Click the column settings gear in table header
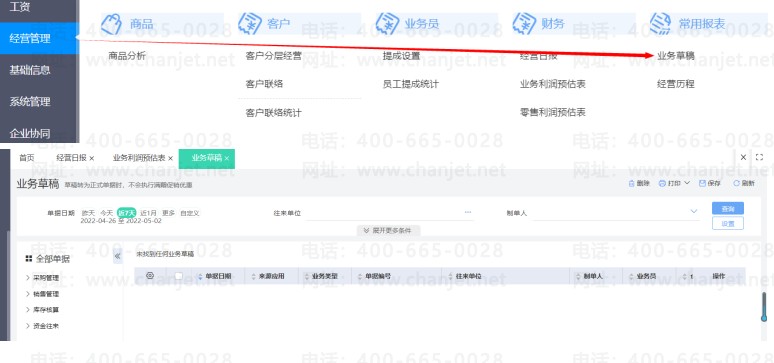This screenshot has height=363, width=774. (x=150, y=276)
